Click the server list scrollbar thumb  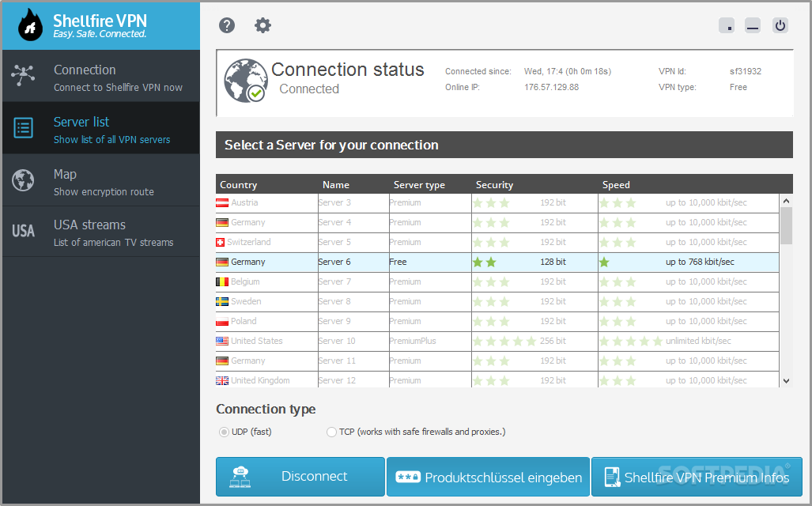coord(786,225)
